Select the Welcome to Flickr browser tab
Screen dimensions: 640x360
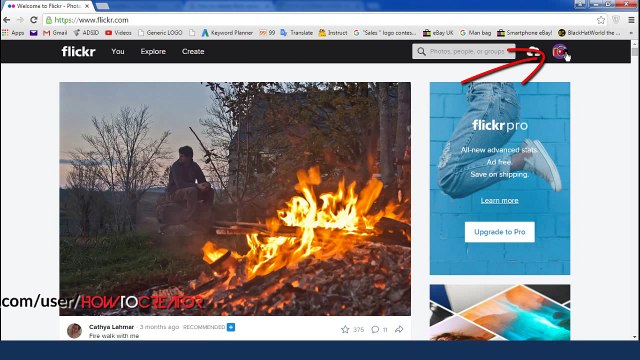[48, 6]
